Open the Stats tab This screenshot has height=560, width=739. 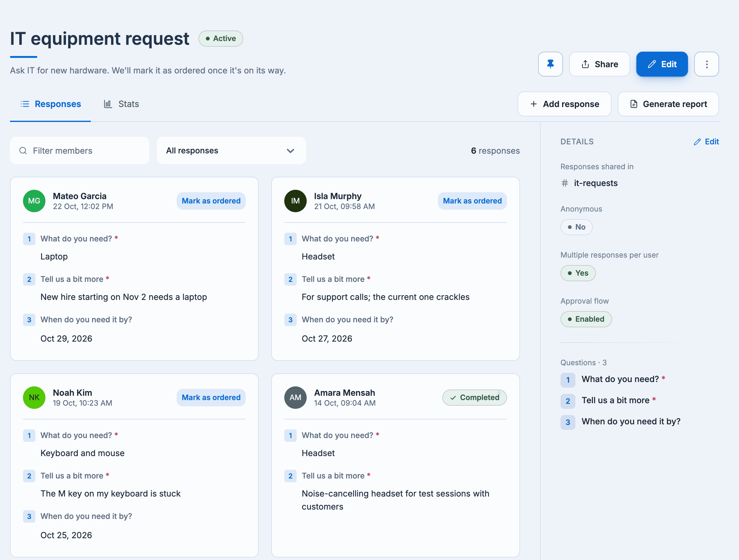tap(121, 104)
